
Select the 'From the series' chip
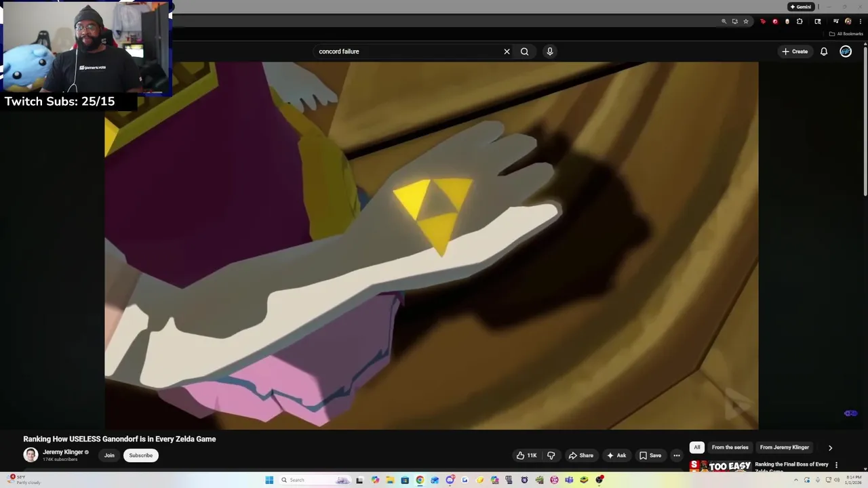click(x=730, y=447)
